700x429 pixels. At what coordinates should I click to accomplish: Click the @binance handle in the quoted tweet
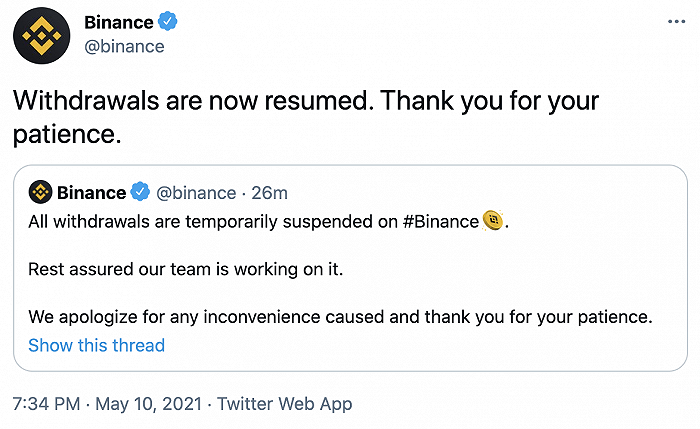(196, 192)
